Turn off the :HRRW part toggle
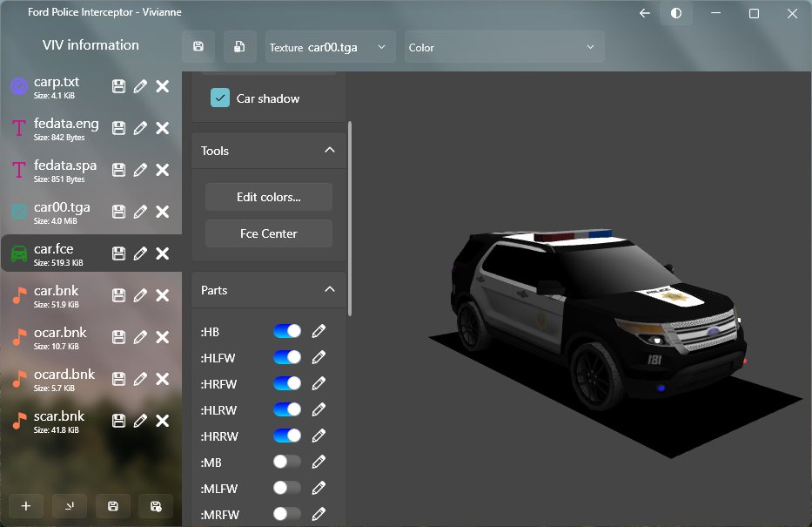Screen dimensions: 812x527 click(287, 436)
